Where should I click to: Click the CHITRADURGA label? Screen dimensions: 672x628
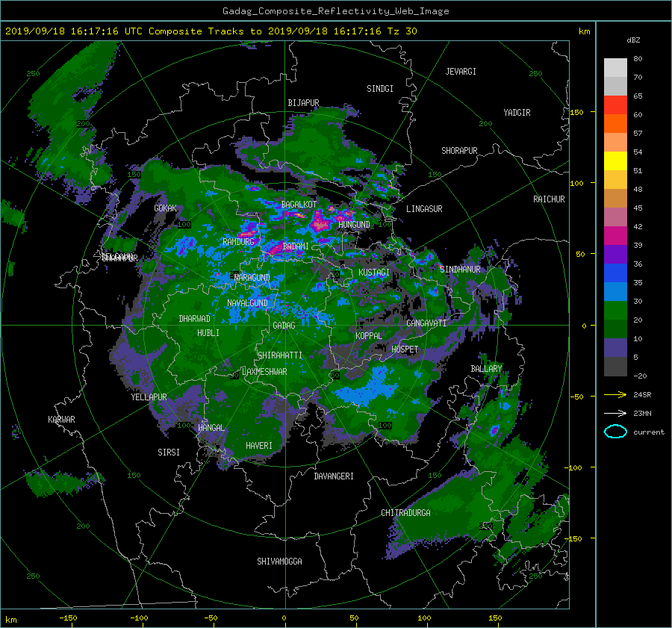[405, 513]
